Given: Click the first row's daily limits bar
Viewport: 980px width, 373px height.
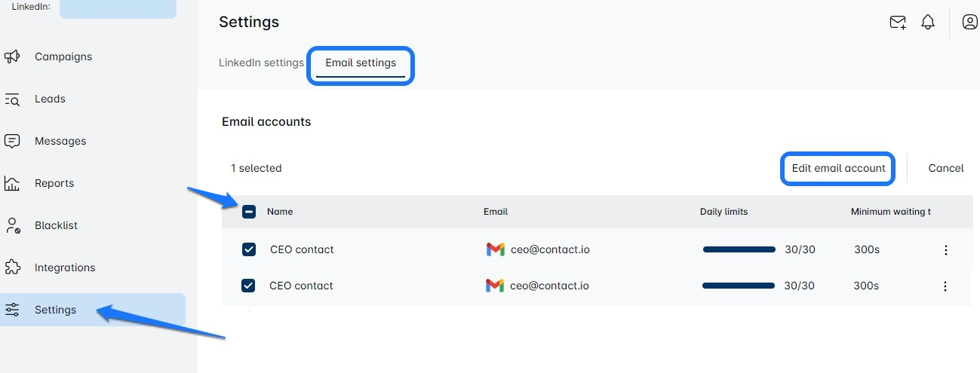Looking at the screenshot, I should tap(739, 249).
